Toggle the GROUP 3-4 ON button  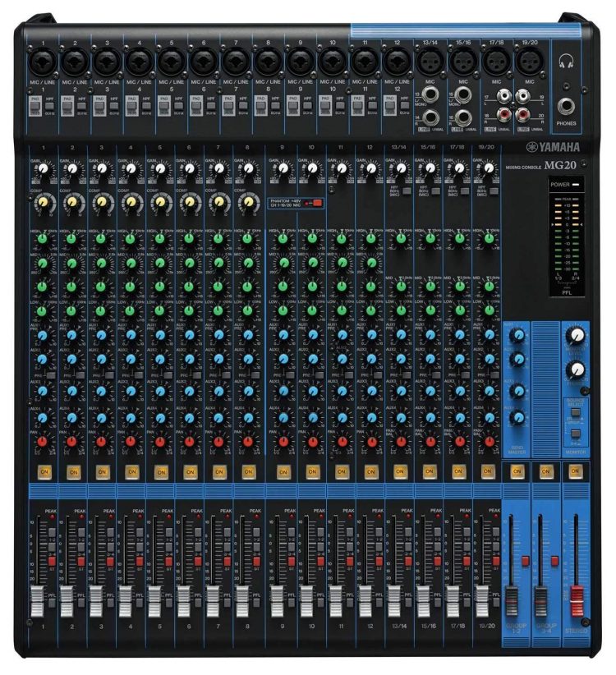[x=545, y=471]
